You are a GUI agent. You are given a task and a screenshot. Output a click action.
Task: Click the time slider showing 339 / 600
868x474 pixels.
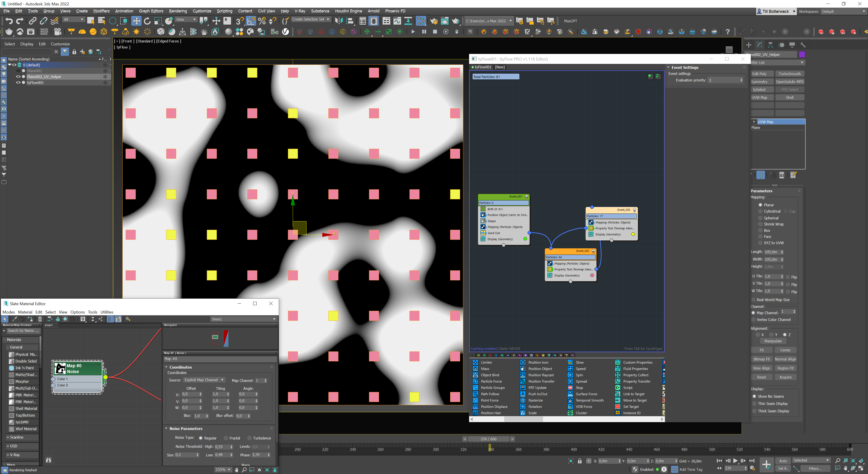point(489,439)
